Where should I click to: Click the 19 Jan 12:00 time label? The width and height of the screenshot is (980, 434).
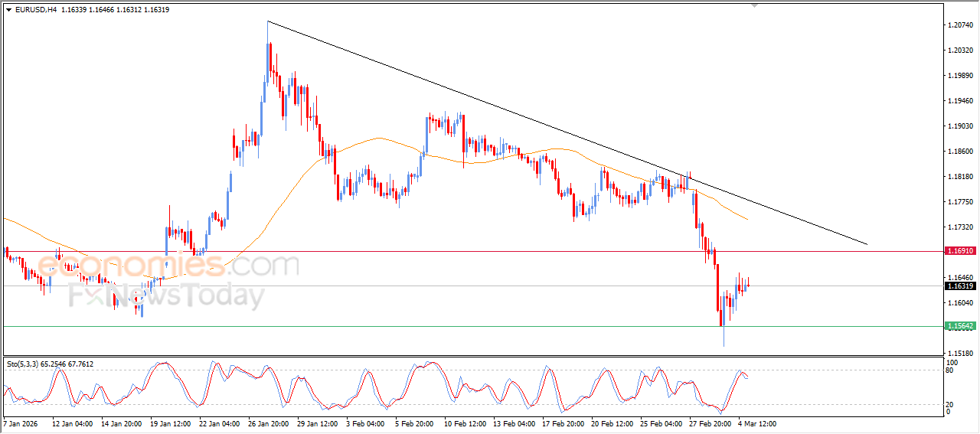(x=171, y=423)
